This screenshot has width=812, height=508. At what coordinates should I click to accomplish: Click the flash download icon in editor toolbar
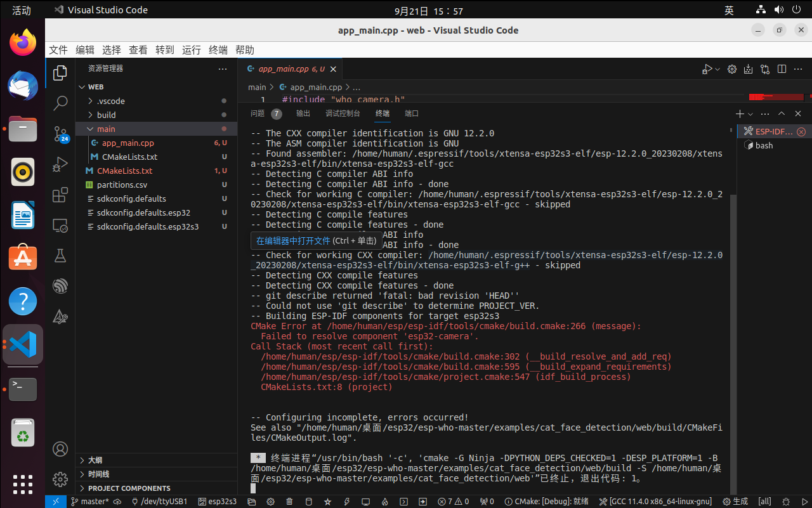click(x=748, y=69)
